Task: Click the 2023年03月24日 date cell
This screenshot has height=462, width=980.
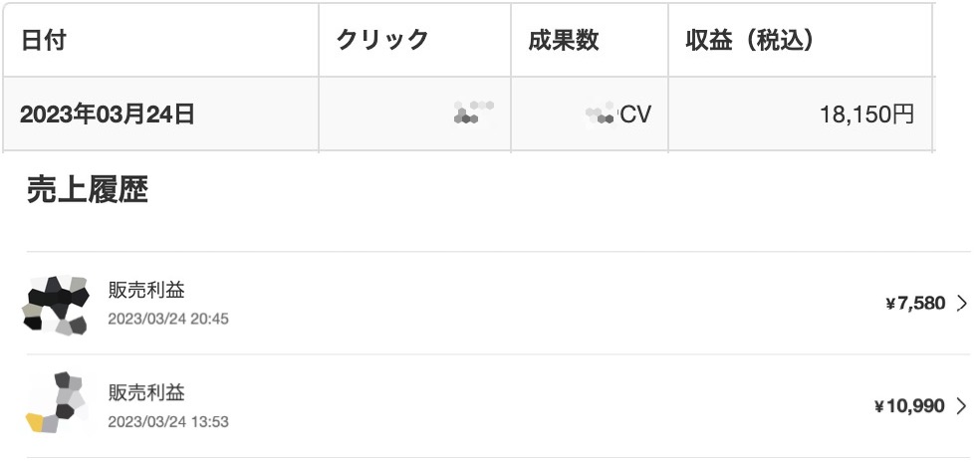Action: pos(160,115)
